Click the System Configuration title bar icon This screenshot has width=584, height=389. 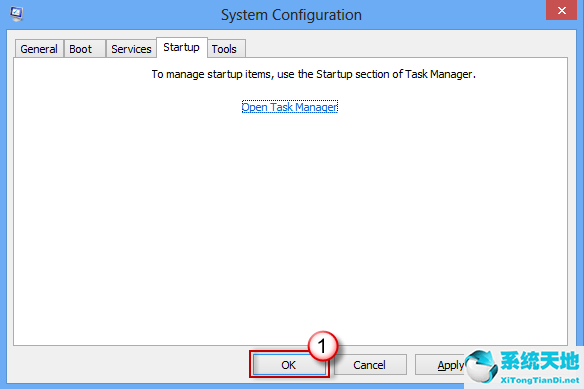(16, 14)
